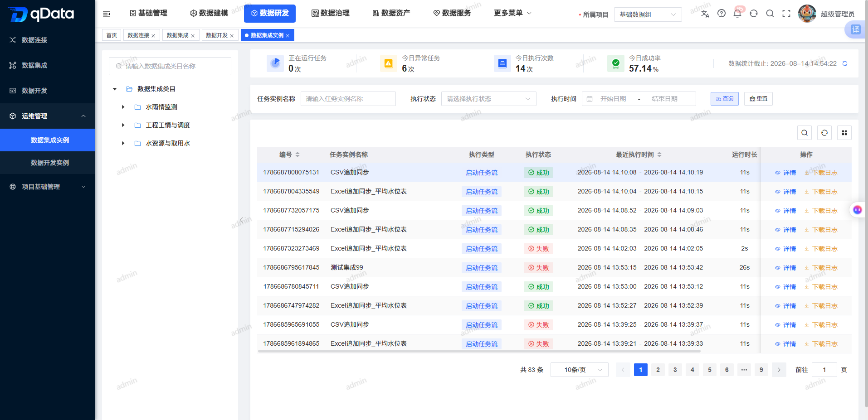Go to page 9

pos(761,370)
